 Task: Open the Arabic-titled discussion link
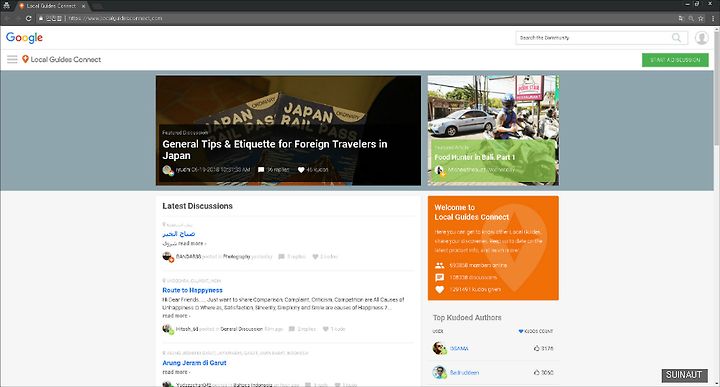tap(179, 234)
